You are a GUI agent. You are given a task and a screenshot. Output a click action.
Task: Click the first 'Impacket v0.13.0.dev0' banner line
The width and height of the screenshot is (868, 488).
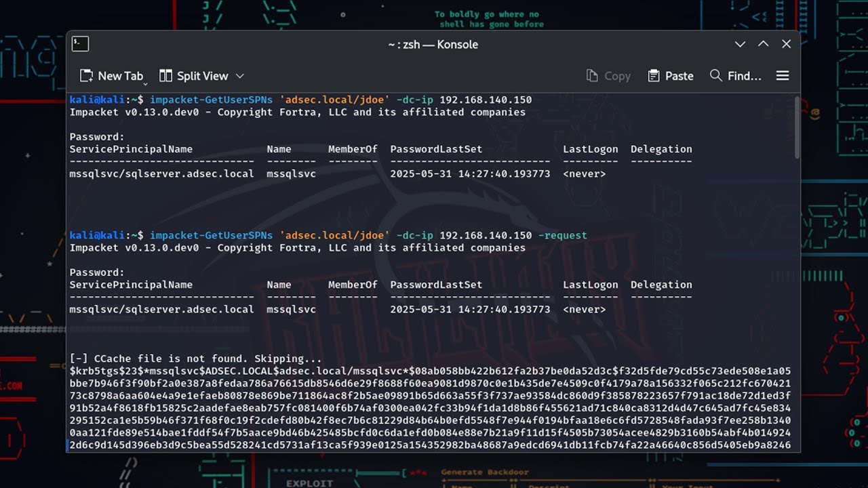coord(298,112)
